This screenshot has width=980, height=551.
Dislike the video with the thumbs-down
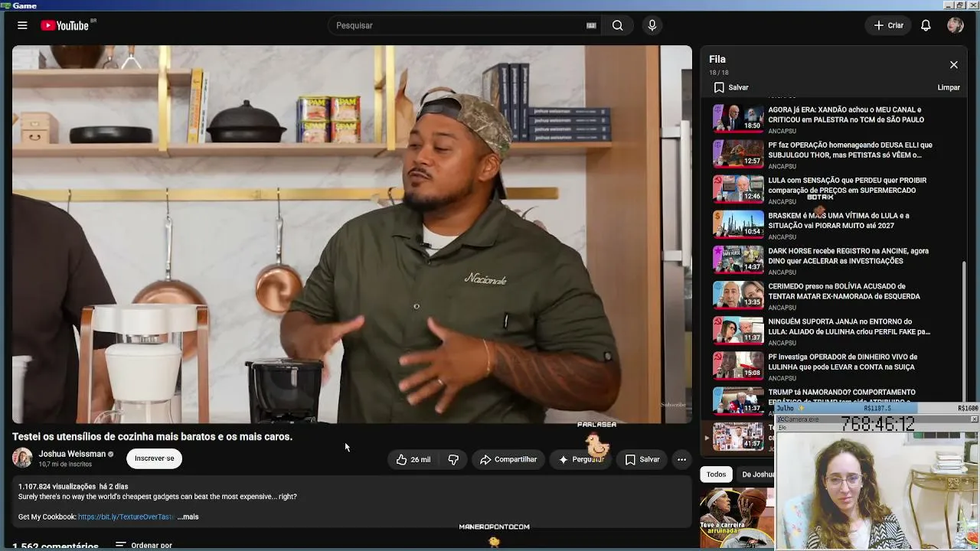453,459
